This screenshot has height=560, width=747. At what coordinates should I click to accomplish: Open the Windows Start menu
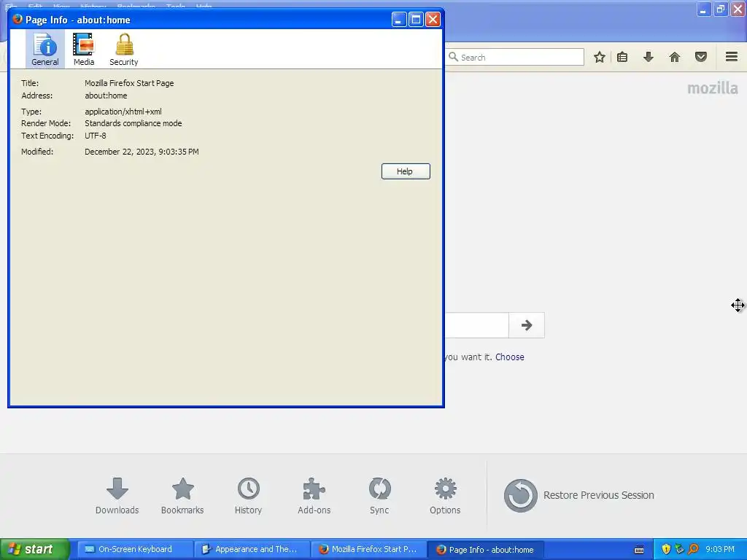pos(35,549)
